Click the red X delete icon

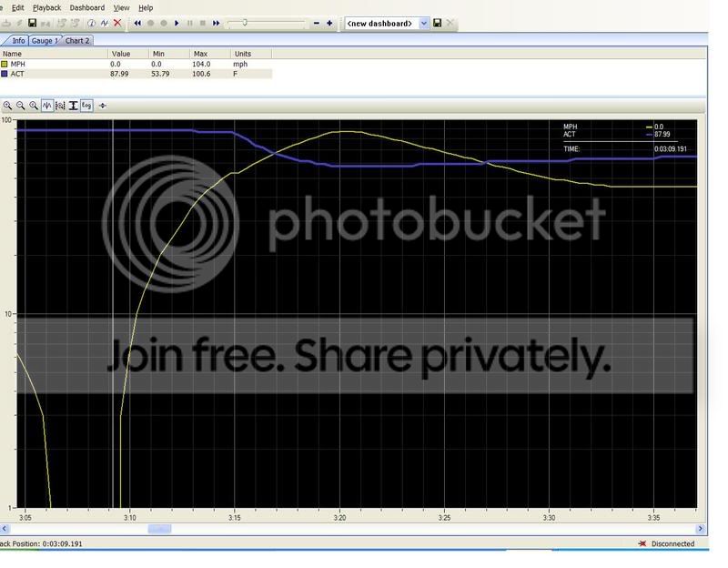click(117, 23)
